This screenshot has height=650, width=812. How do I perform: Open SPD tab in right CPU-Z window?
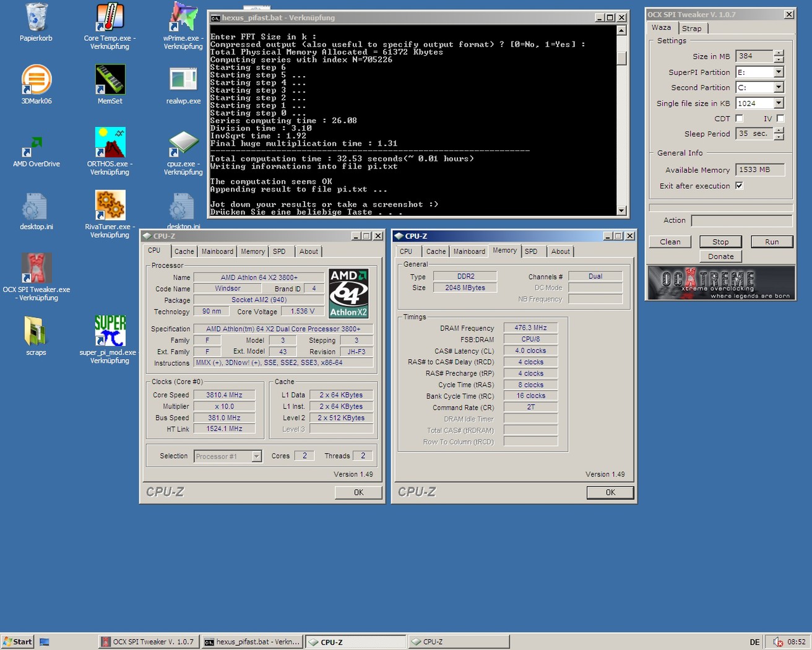(x=531, y=251)
